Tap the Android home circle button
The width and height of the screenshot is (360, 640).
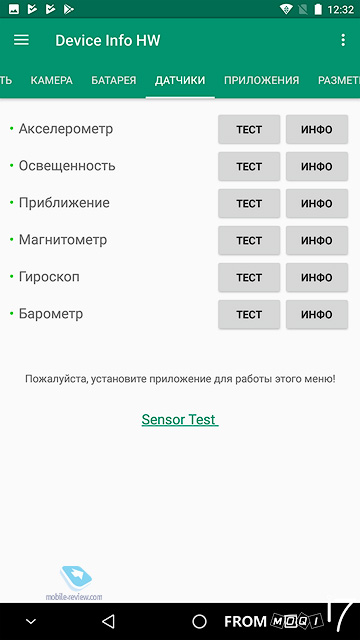[200, 621]
